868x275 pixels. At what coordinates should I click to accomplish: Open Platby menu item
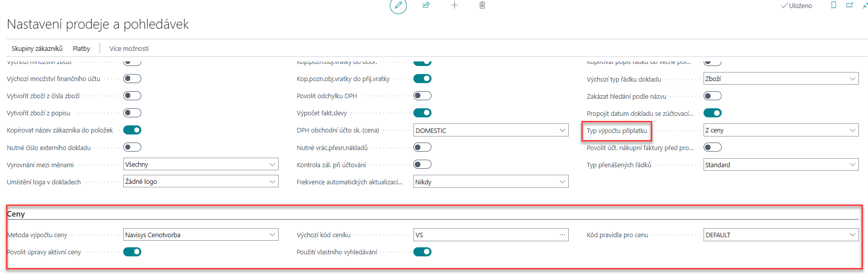[81, 48]
